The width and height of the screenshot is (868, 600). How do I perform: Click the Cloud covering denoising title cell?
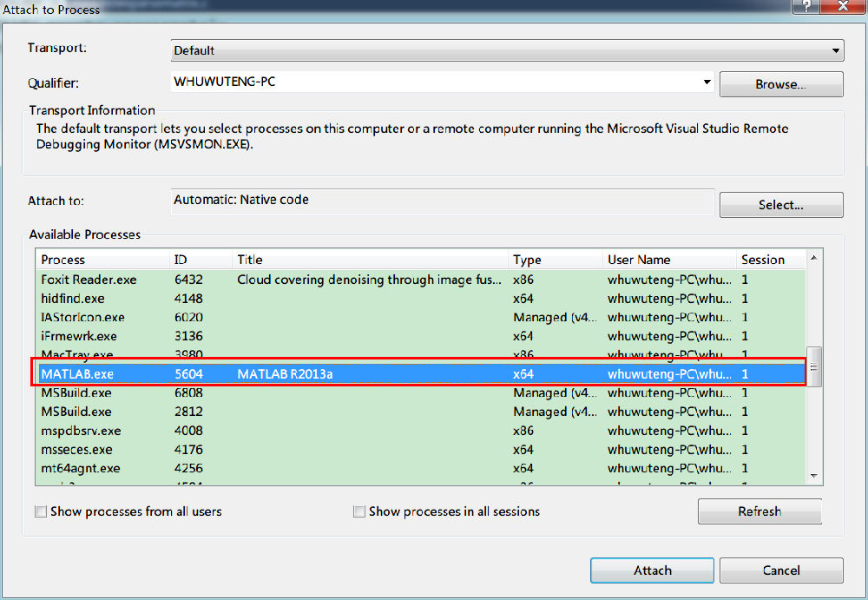[x=369, y=280]
